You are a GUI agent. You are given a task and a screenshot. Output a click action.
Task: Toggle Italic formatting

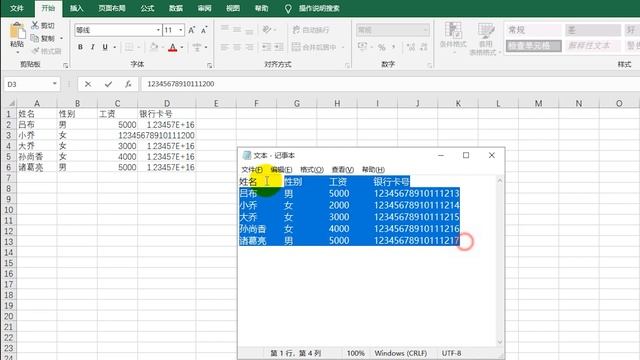click(93, 47)
